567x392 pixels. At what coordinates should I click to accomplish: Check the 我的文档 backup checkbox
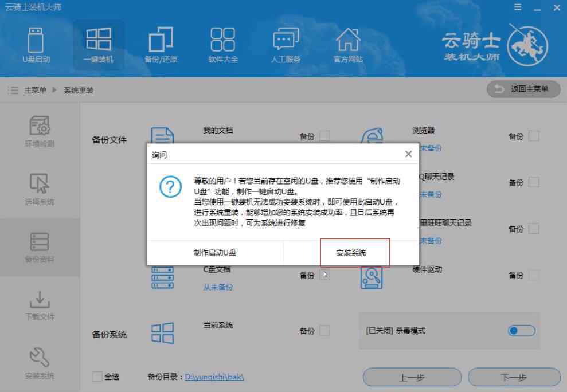(324, 136)
